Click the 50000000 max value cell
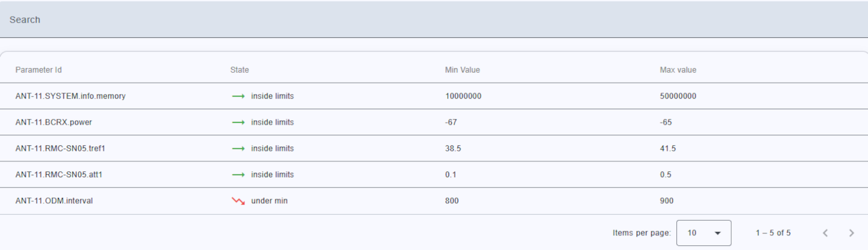The height and width of the screenshot is (250, 868). point(678,96)
